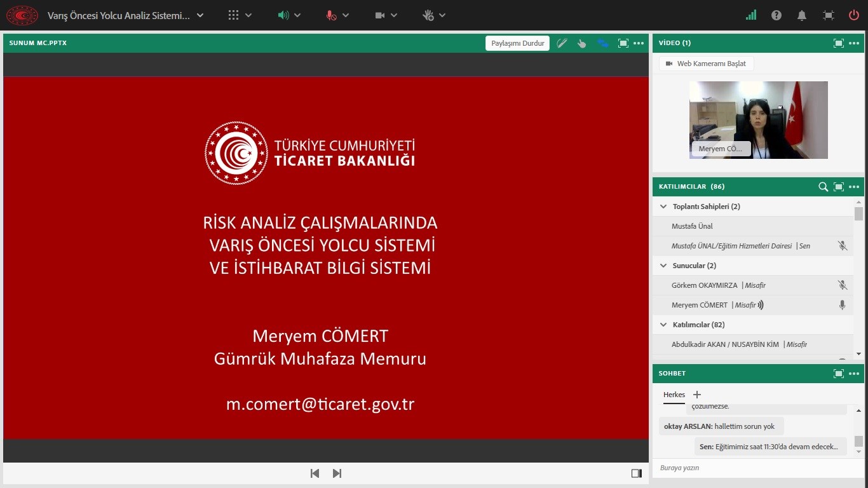Click participants list scroll down arrow
The width and height of the screenshot is (868, 488).
click(859, 353)
